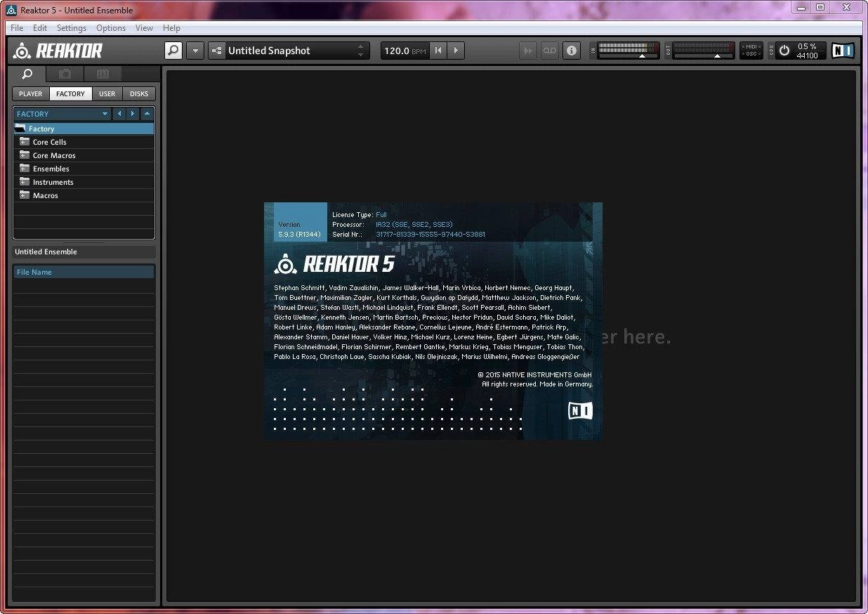Image resolution: width=868 pixels, height=614 pixels.
Task: Click the REAKTOR logo in header
Action: pos(58,51)
